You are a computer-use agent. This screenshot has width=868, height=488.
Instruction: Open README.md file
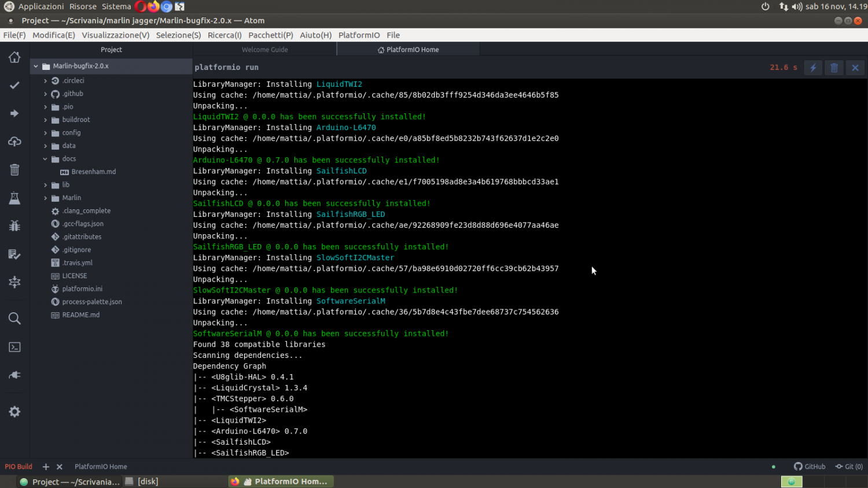click(x=81, y=315)
